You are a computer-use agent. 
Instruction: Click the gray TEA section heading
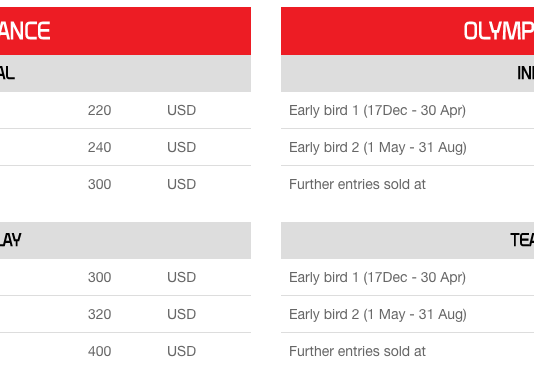coord(407,240)
